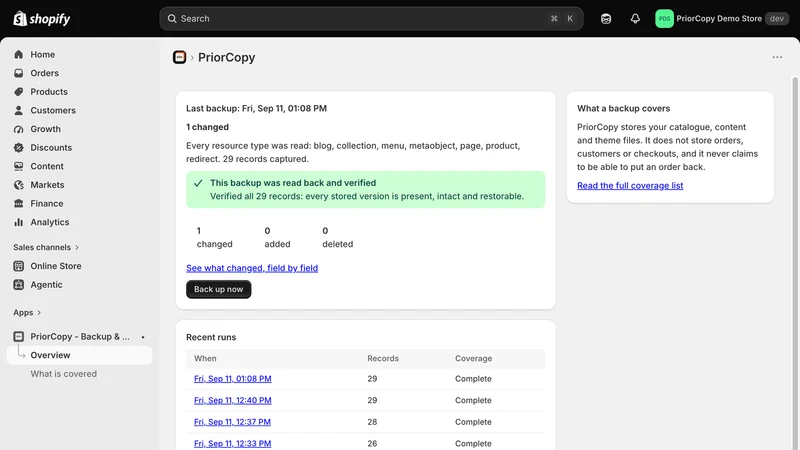
Task: Click the PDS store avatar
Action: point(664,19)
